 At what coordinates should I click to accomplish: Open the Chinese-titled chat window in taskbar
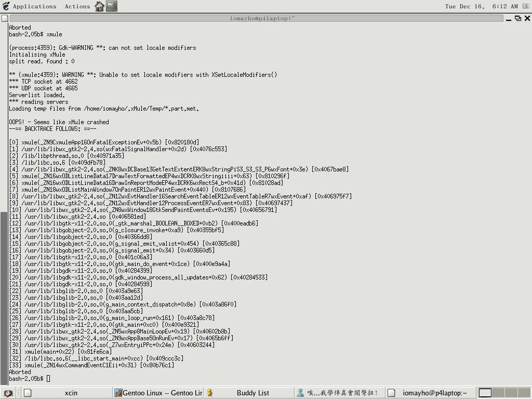[x=339, y=393]
